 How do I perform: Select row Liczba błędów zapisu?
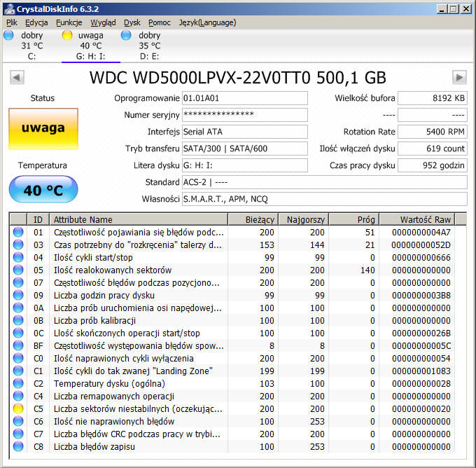(x=232, y=446)
